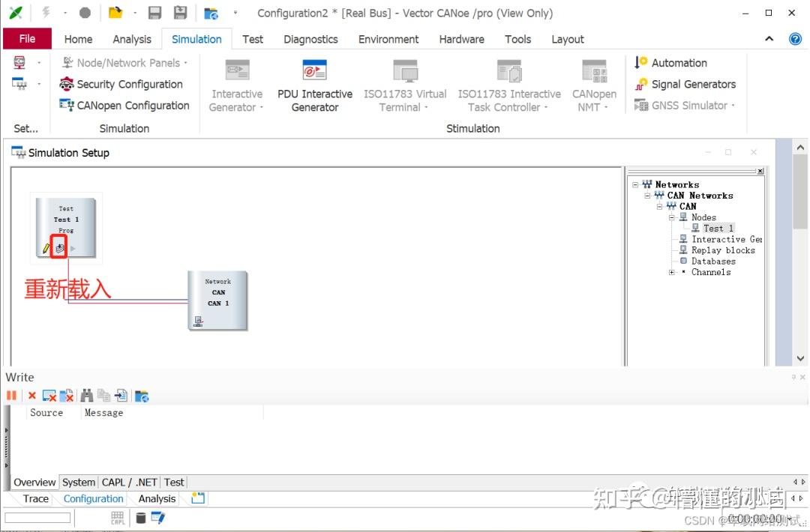The width and height of the screenshot is (810, 532).
Task: Pause the Write window output
Action: (11, 395)
